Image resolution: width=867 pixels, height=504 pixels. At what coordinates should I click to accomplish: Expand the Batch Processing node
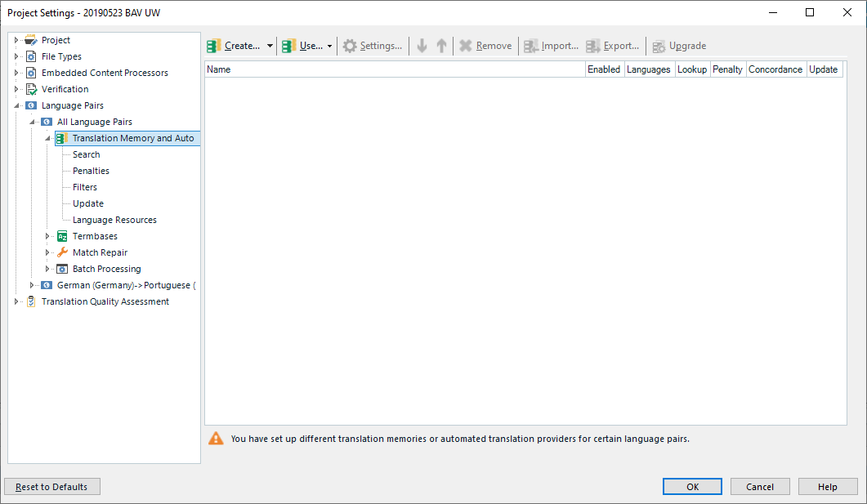pos(47,269)
